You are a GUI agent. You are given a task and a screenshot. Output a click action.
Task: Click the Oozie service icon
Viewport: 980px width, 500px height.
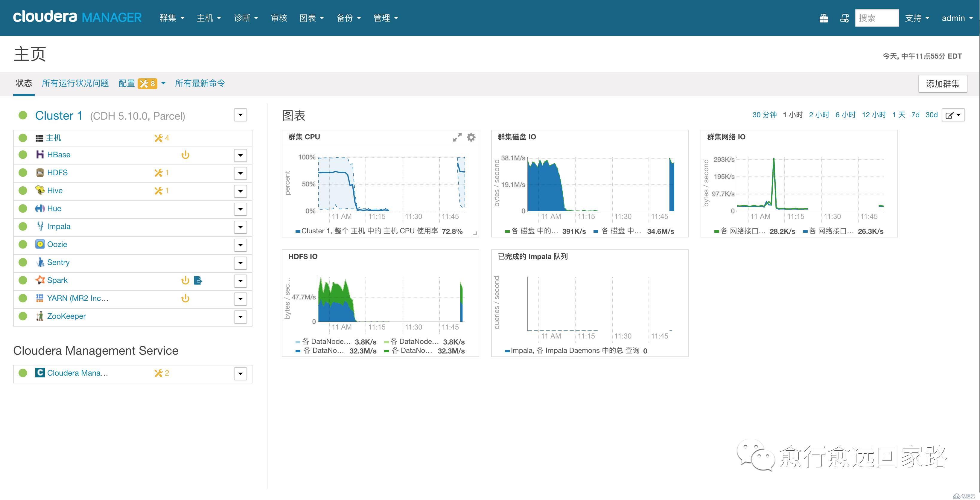40,244
